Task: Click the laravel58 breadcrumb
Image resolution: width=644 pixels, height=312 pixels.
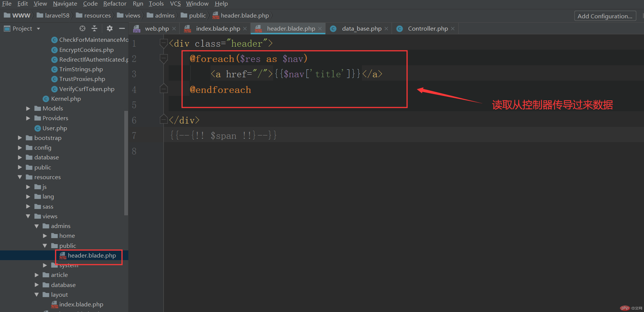Action: pos(53,16)
